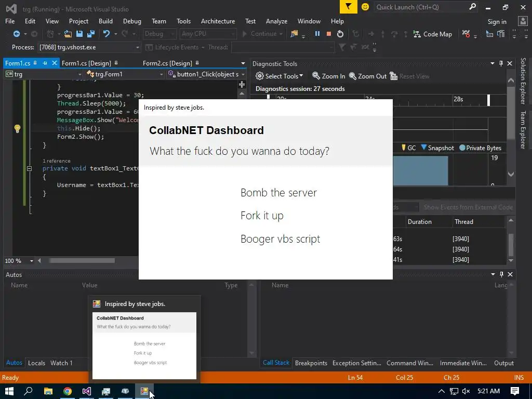Open the Architecture menu
The height and width of the screenshot is (399, 532).
[218, 21]
